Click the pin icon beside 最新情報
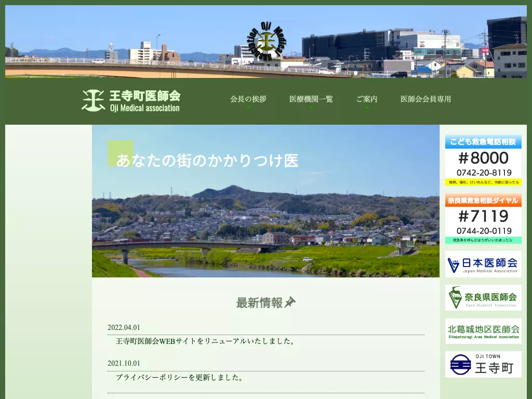532x399 pixels. click(290, 302)
